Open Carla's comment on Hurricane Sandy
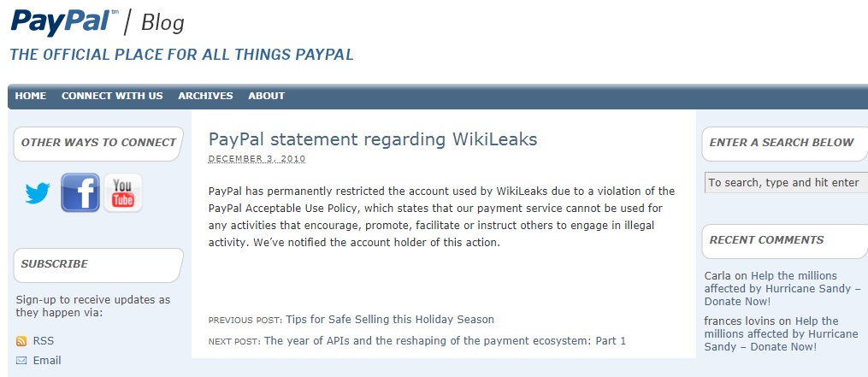The height and width of the screenshot is (377, 868). coord(782,288)
